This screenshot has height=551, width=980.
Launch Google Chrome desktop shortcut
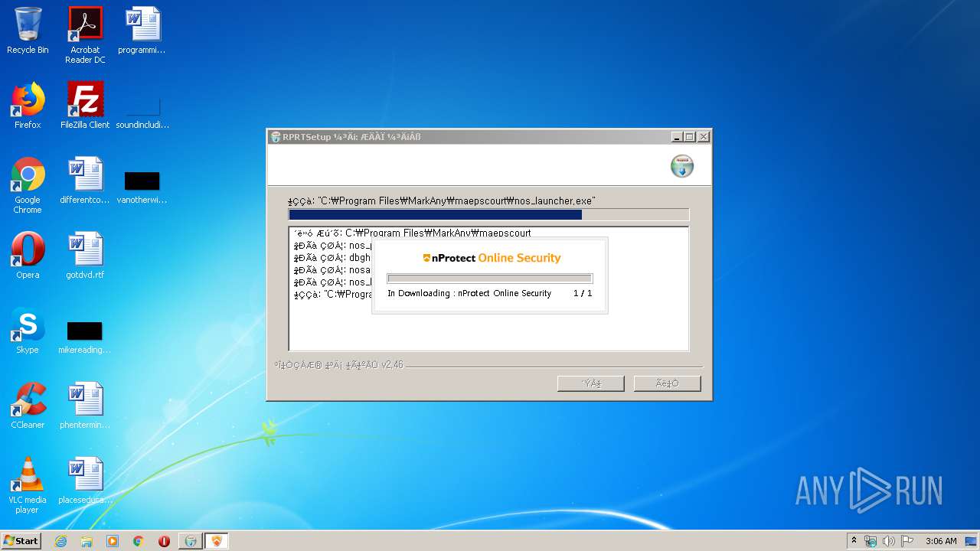point(28,185)
